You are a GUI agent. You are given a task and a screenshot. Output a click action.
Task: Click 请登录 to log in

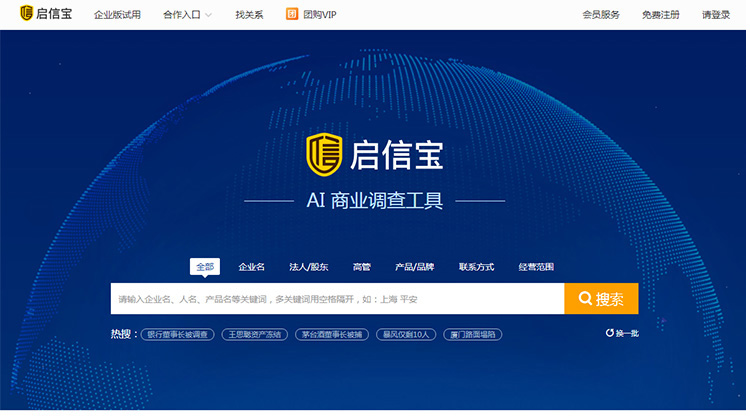pos(716,15)
